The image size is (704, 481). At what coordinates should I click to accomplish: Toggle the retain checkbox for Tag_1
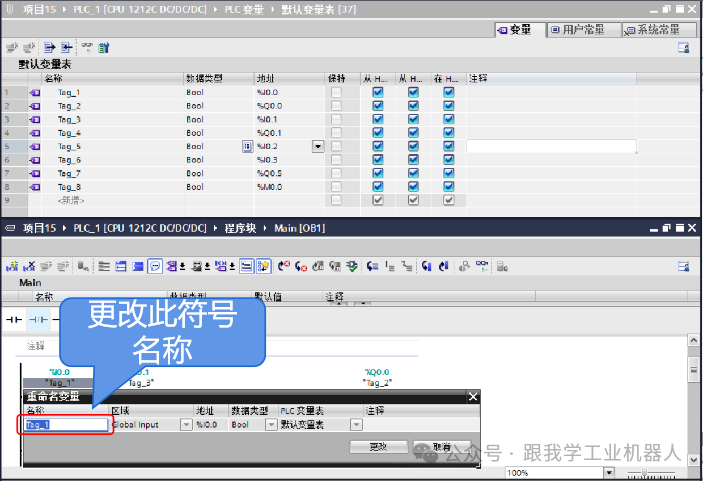(337, 92)
